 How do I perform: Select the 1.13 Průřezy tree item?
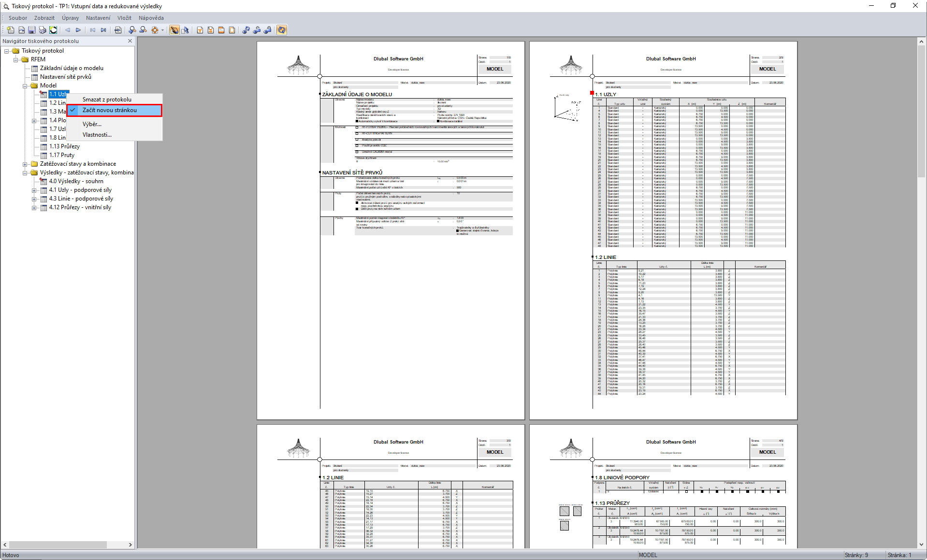pos(64,146)
